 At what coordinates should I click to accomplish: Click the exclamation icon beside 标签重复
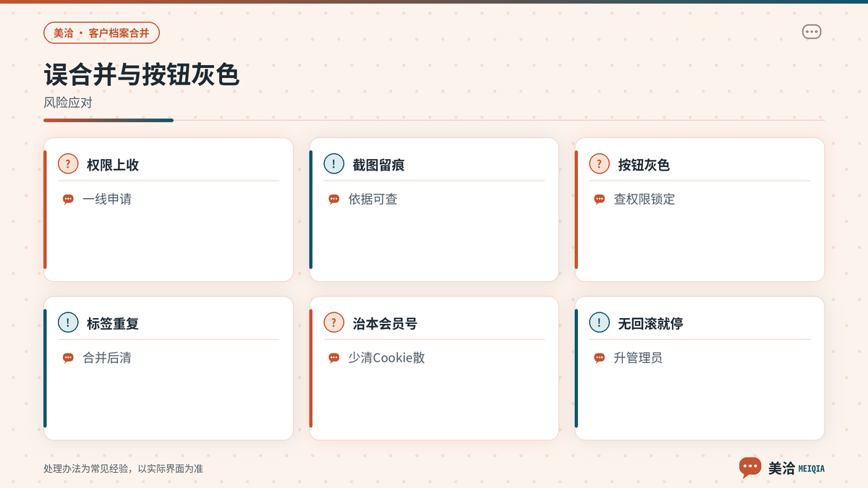pos(68,322)
